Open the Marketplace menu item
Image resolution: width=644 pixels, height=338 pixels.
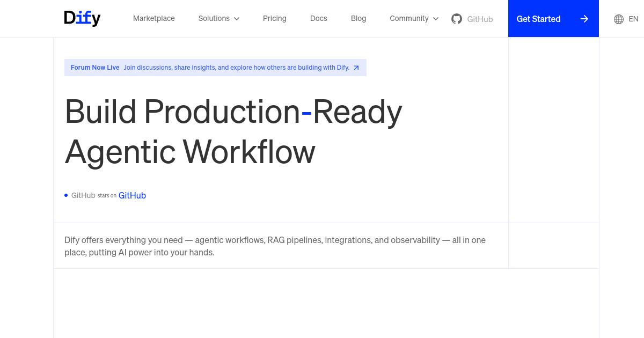pos(154,18)
